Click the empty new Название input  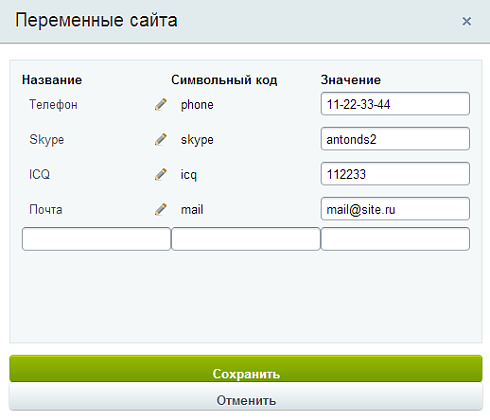(96, 239)
